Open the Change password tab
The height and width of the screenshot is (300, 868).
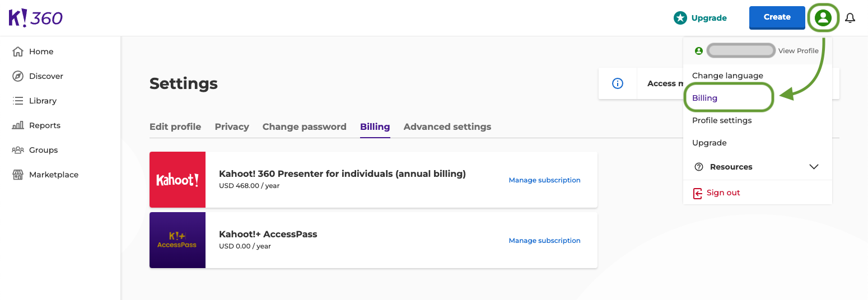point(304,126)
